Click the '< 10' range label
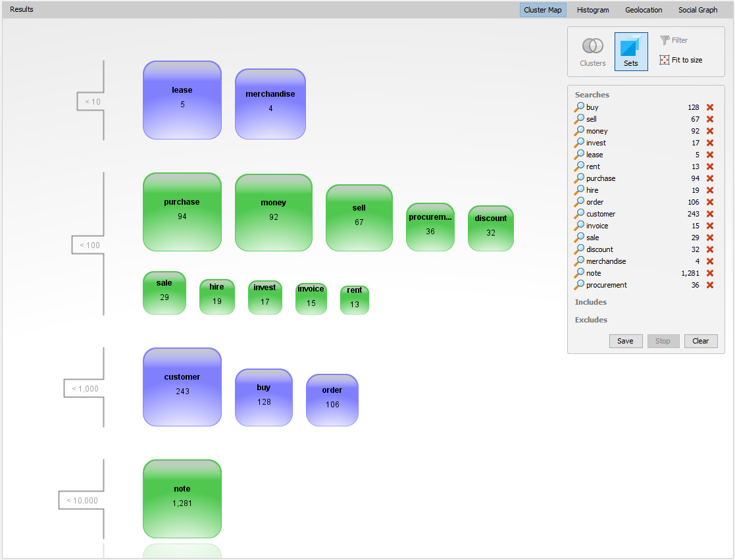735x560 pixels. pyautogui.click(x=93, y=102)
